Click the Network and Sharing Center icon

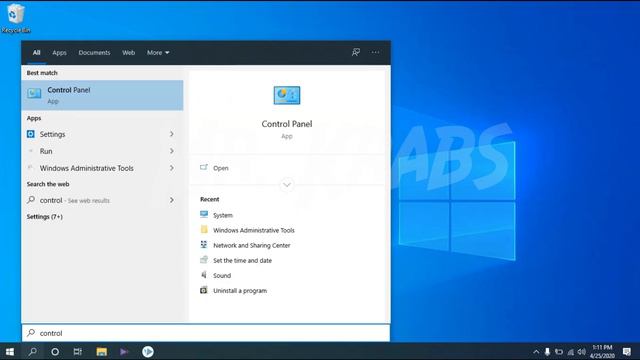(204, 244)
